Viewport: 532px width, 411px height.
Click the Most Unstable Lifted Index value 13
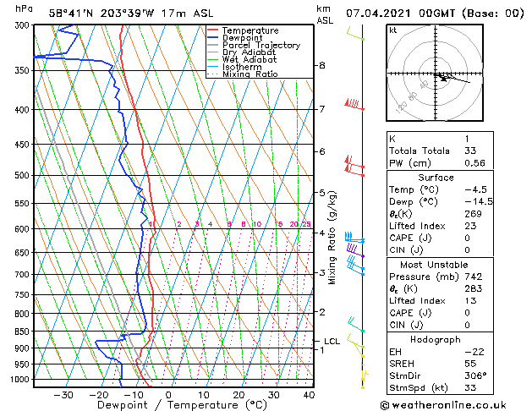[470, 301]
